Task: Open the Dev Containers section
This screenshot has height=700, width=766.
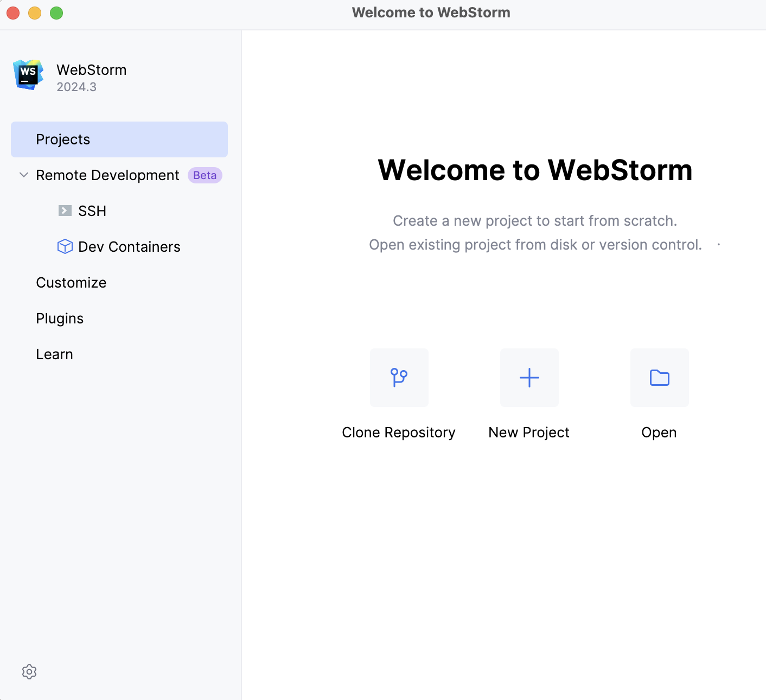Action: (x=129, y=246)
